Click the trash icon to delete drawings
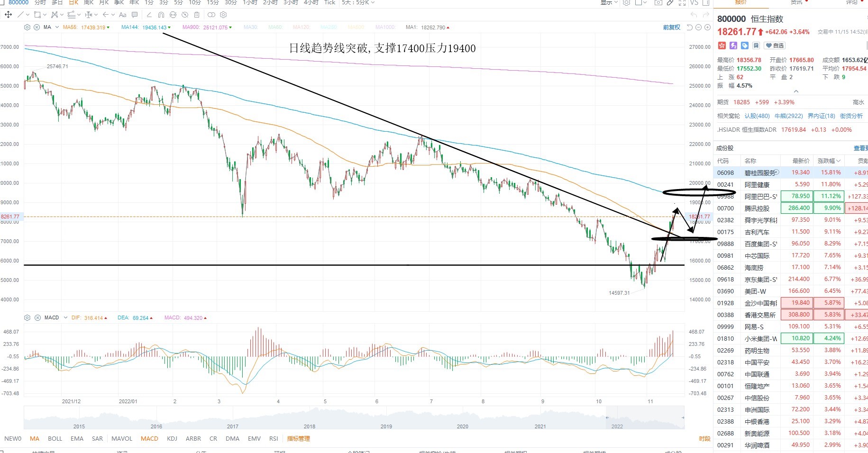Image resolution: width=868 pixels, height=453 pixels. [x=197, y=15]
